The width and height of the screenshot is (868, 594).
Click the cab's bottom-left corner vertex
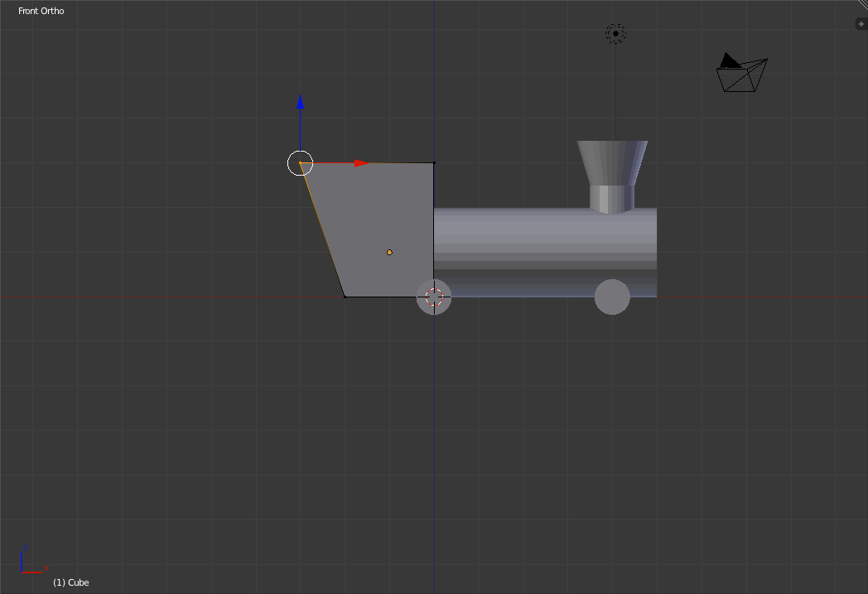345,297
